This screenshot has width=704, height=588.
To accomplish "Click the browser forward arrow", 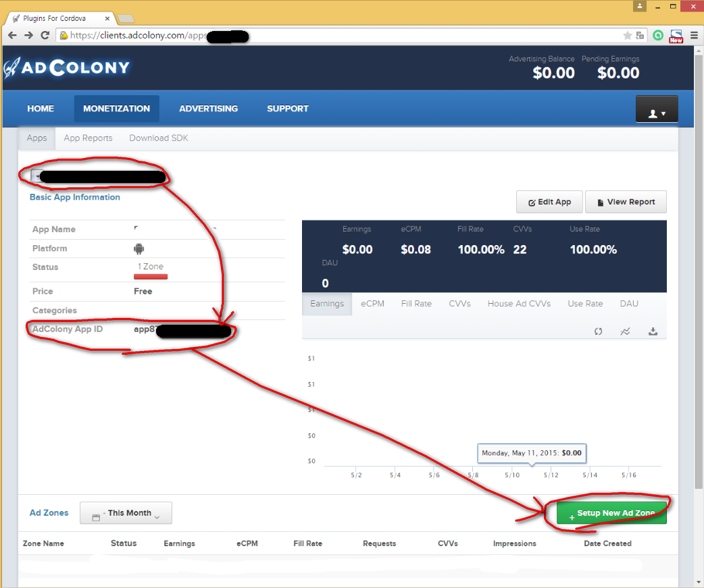I will click(28, 35).
